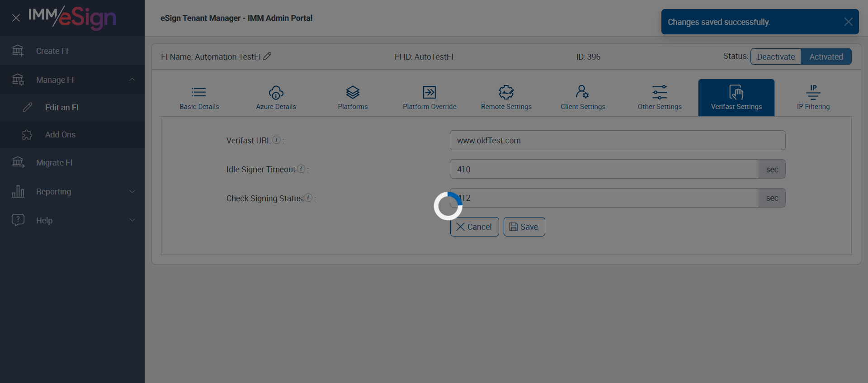The image size is (868, 383).
Task: Switch to the Remote Settings tab
Action: click(506, 98)
